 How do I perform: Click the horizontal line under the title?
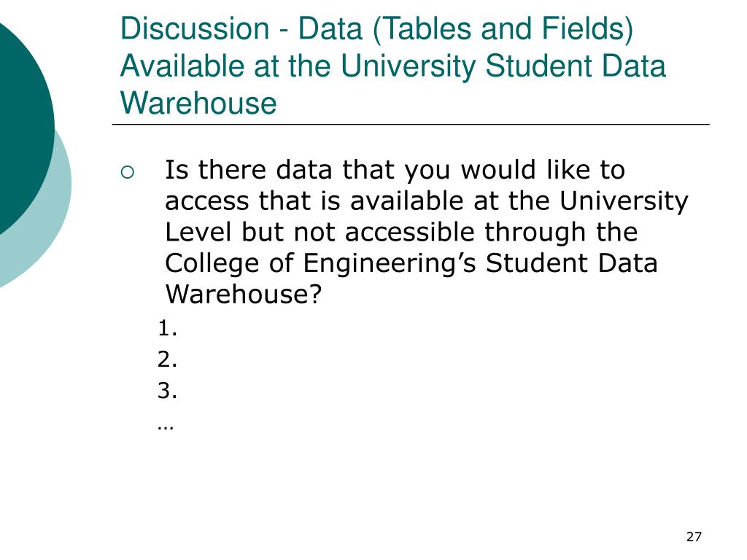point(411,124)
